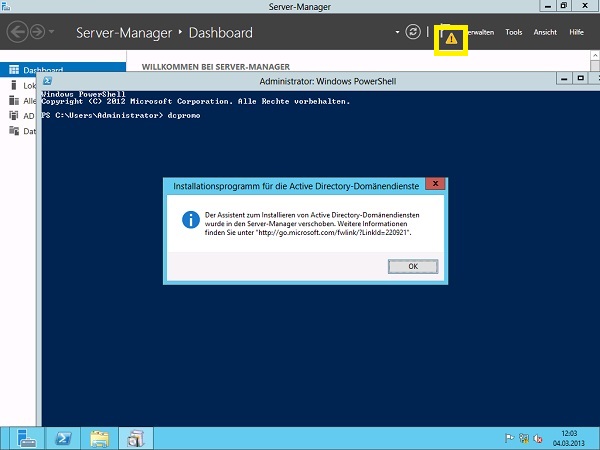Open the dropdown arrow left of refresh
The image size is (600, 450).
click(x=397, y=32)
